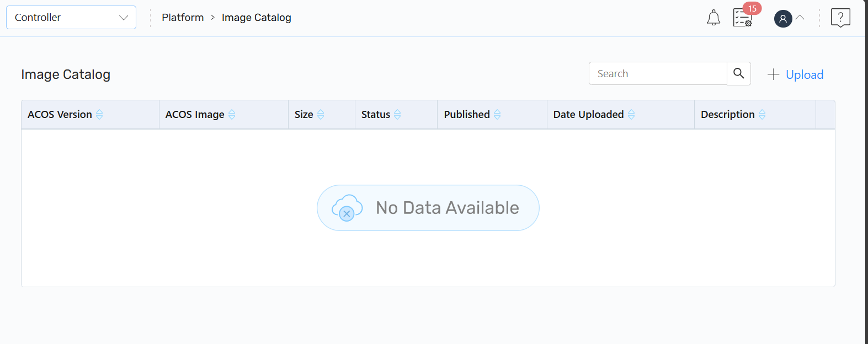This screenshot has width=868, height=344.
Task: Sort by ACOS Version column
Action: click(99, 115)
